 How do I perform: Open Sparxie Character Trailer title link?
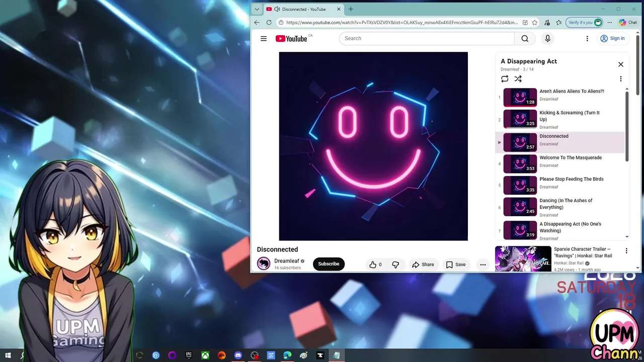(x=583, y=252)
